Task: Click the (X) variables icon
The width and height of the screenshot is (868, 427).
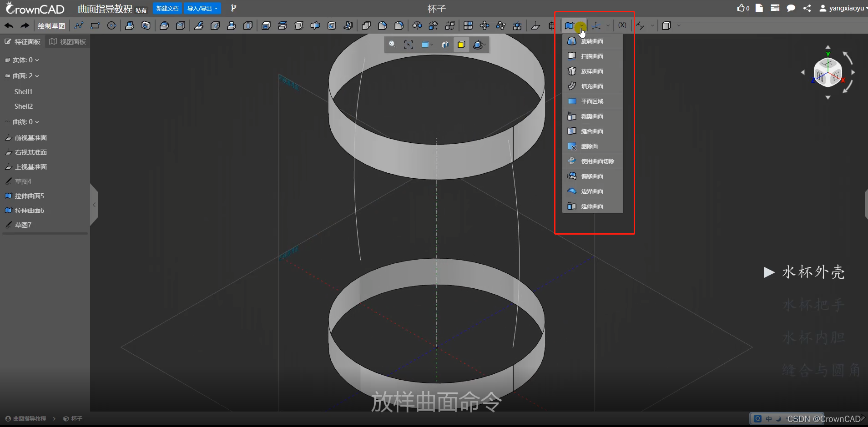Action: click(x=622, y=25)
